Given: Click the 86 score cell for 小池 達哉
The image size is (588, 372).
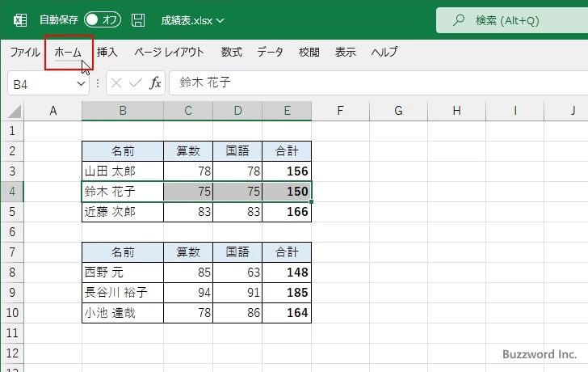Looking at the screenshot, I should pos(237,313).
